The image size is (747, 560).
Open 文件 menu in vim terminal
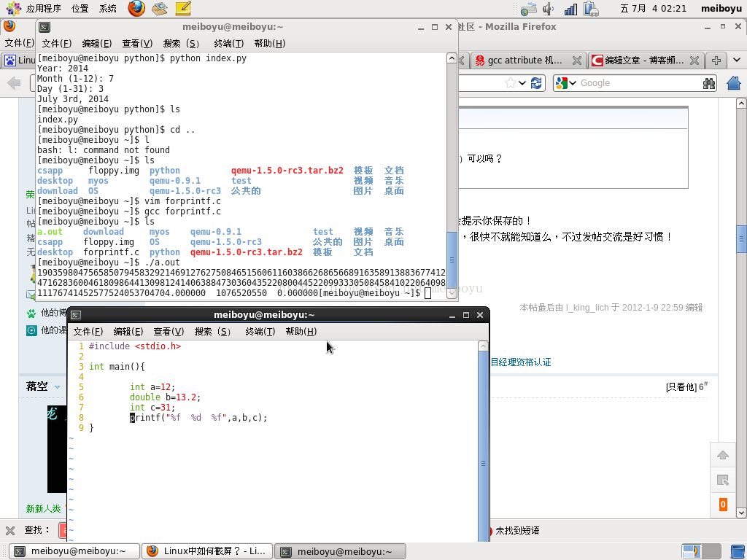(x=88, y=332)
